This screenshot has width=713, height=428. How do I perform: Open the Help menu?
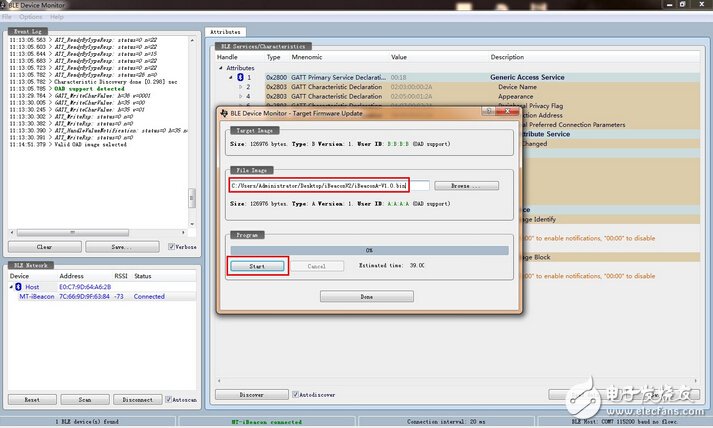coord(57,17)
